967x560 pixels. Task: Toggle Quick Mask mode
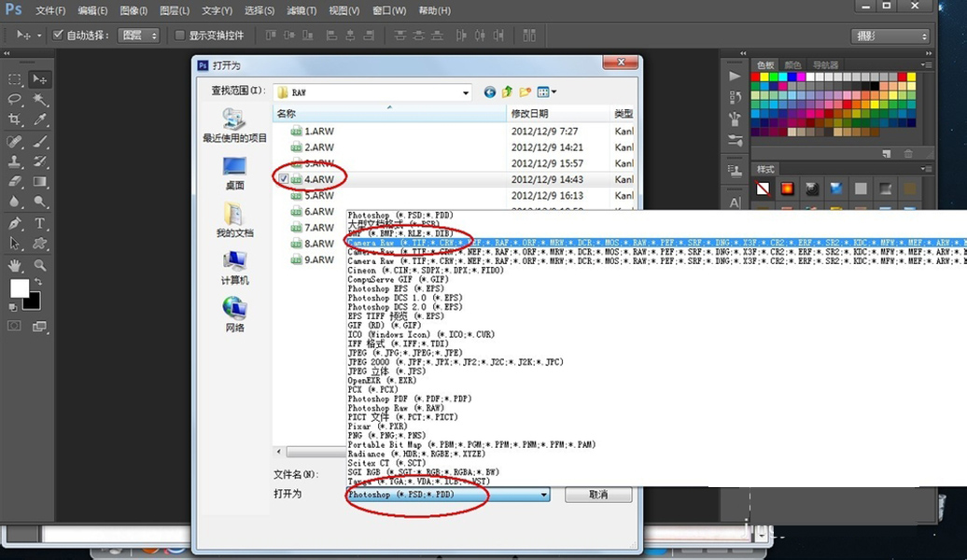(x=14, y=327)
